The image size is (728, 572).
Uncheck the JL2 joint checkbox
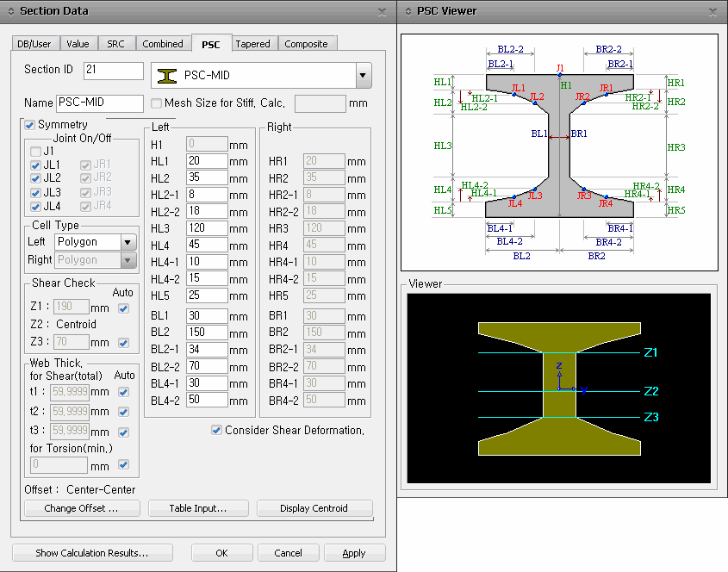[x=35, y=178]
